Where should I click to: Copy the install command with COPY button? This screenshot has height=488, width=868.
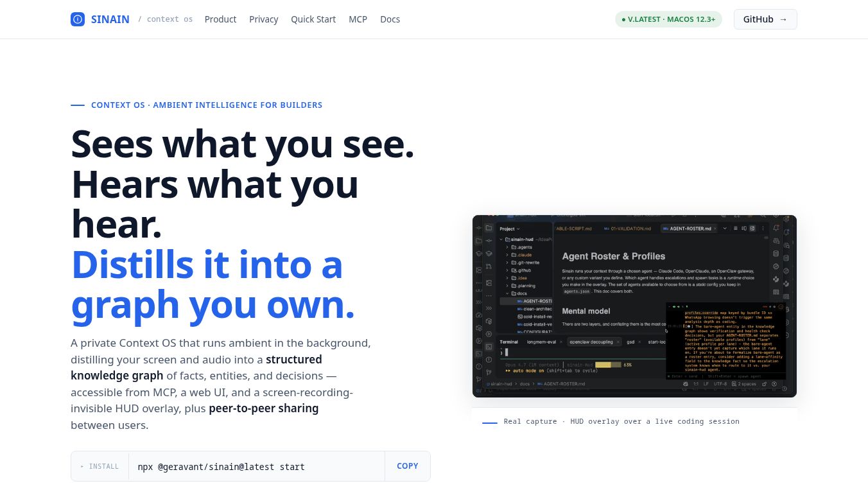coord(408,466)
